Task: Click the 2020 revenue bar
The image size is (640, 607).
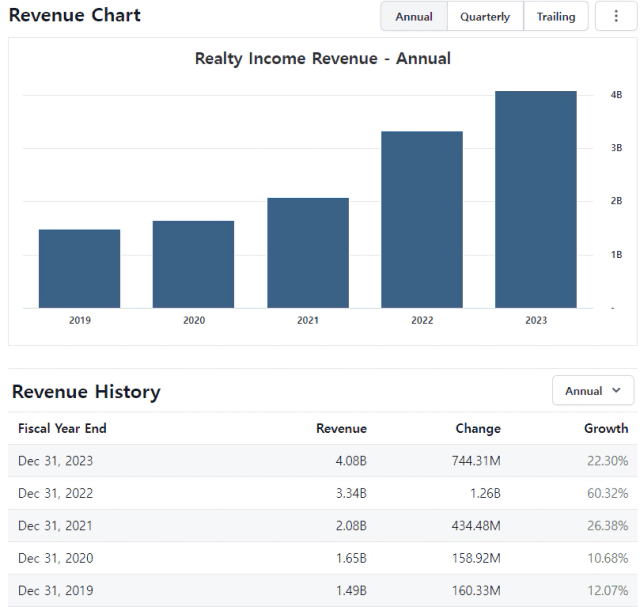Action: point(193,264)
